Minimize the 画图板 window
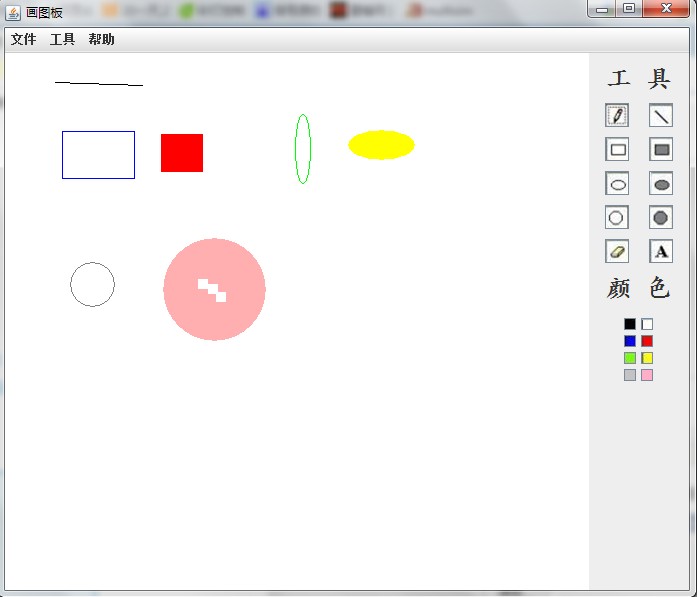697x597 pixels. 602,8
